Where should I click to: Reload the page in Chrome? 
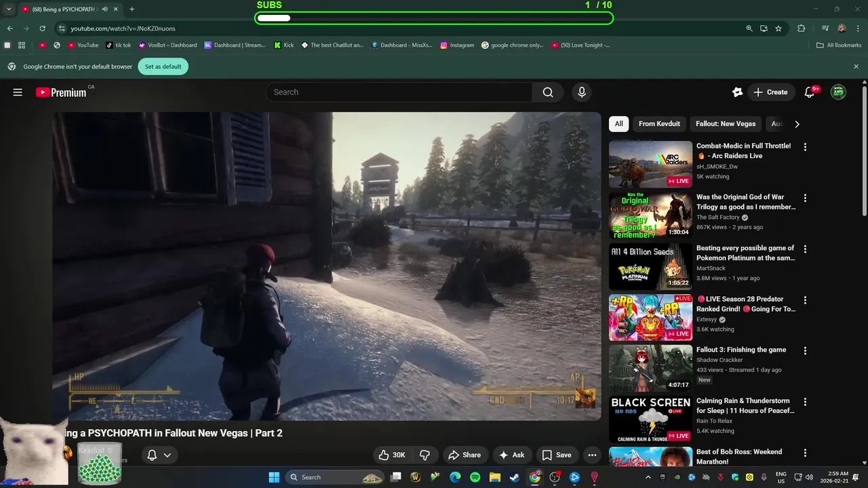42,28
